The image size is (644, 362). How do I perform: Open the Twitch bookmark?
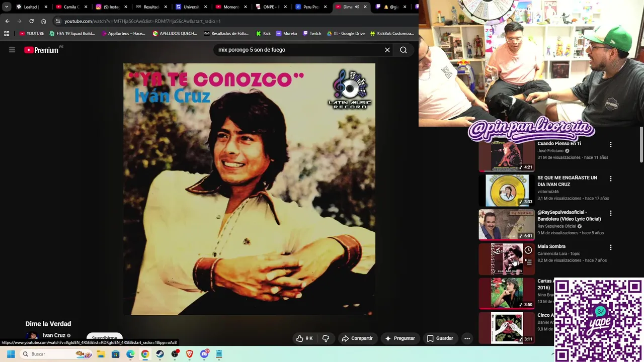pyautogui.click(x=312, y=33)
